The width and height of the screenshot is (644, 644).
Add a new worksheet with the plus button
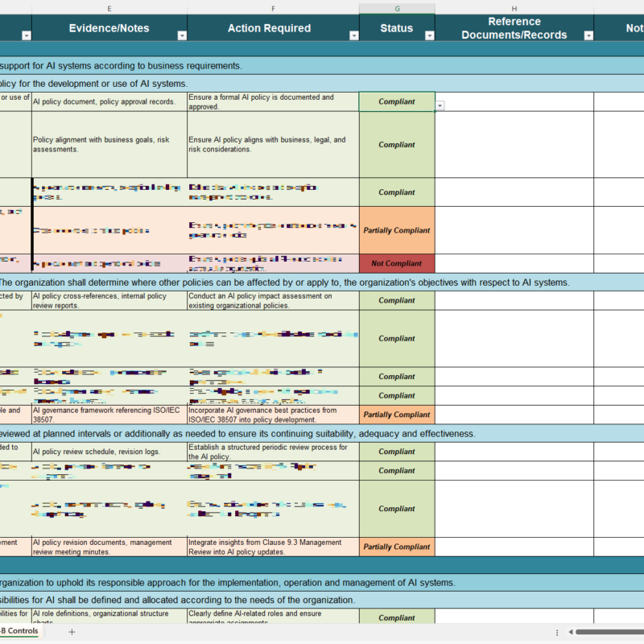click(71, 632)
